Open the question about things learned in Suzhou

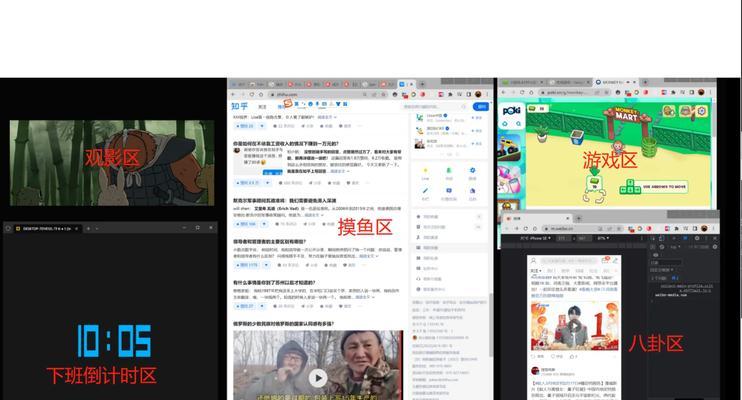pos(274,283)
